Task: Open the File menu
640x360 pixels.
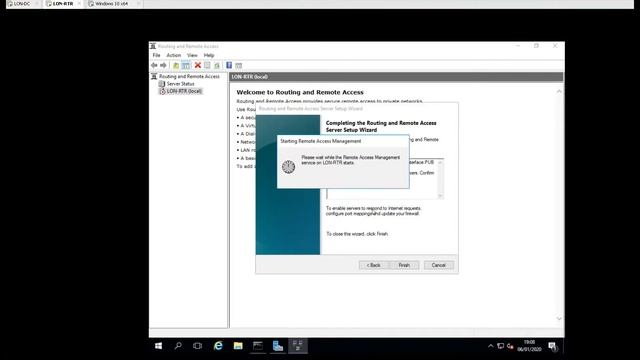Action: point(156,55)
